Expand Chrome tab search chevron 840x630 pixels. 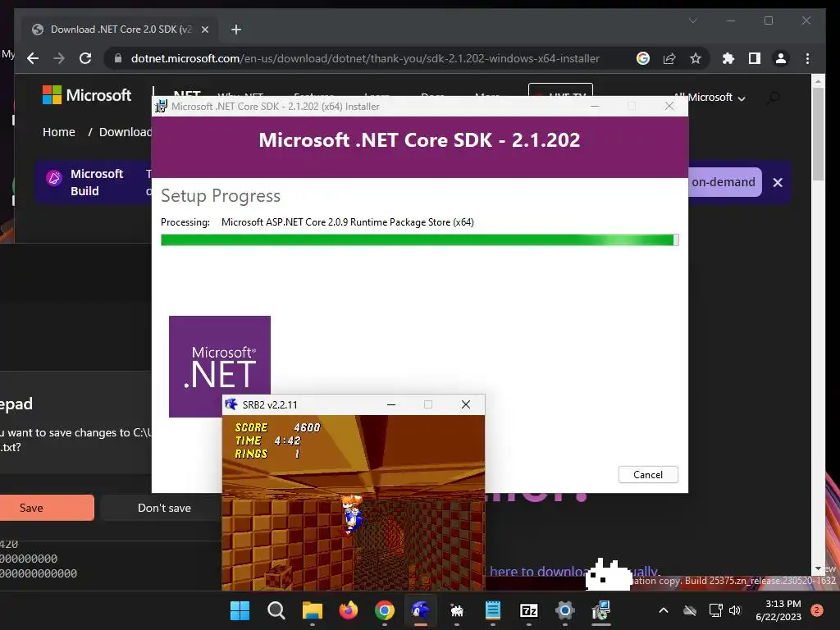[692, 21]
